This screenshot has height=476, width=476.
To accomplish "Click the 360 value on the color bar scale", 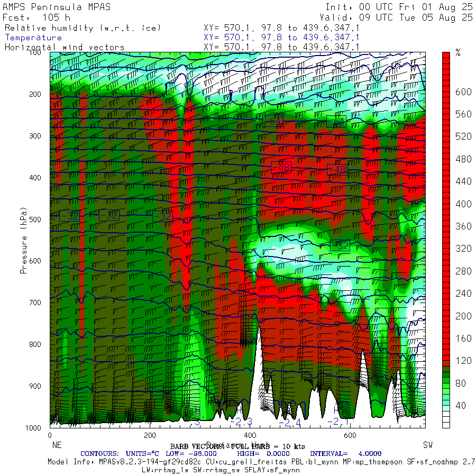I will click(463, 226).
